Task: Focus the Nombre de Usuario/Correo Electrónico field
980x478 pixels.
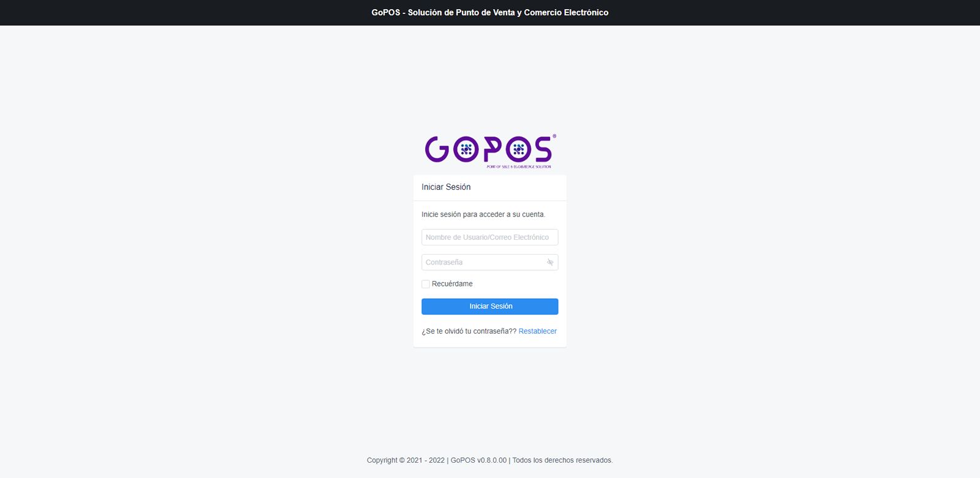Action: tap(489, 237)
